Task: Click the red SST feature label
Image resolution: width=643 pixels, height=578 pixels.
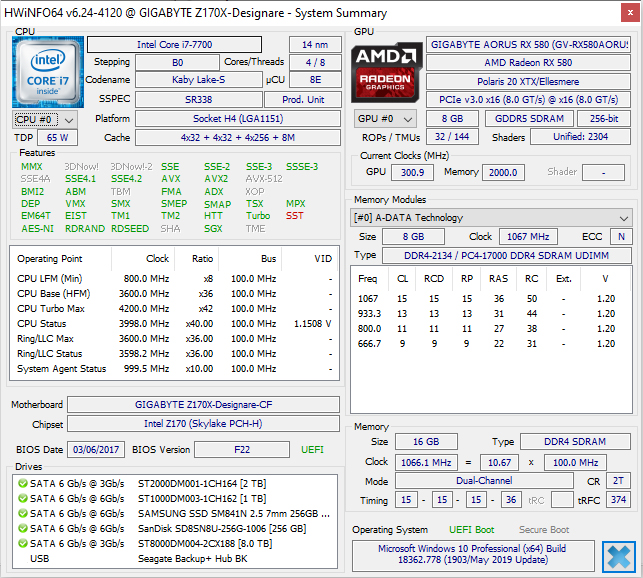Action: 294,216
